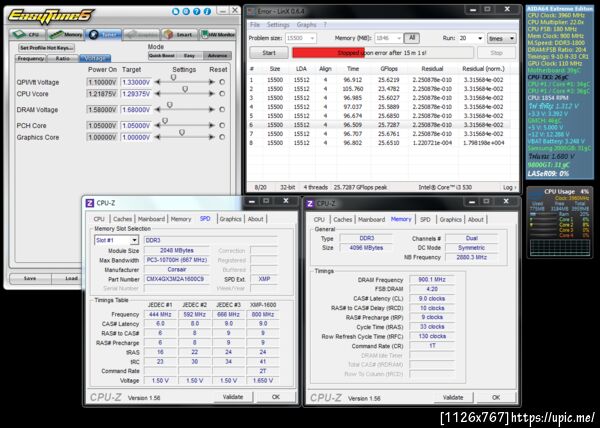Switch to the Frequency sub-tab in EasyTune6
600x428 pixels.
(31, 59)
